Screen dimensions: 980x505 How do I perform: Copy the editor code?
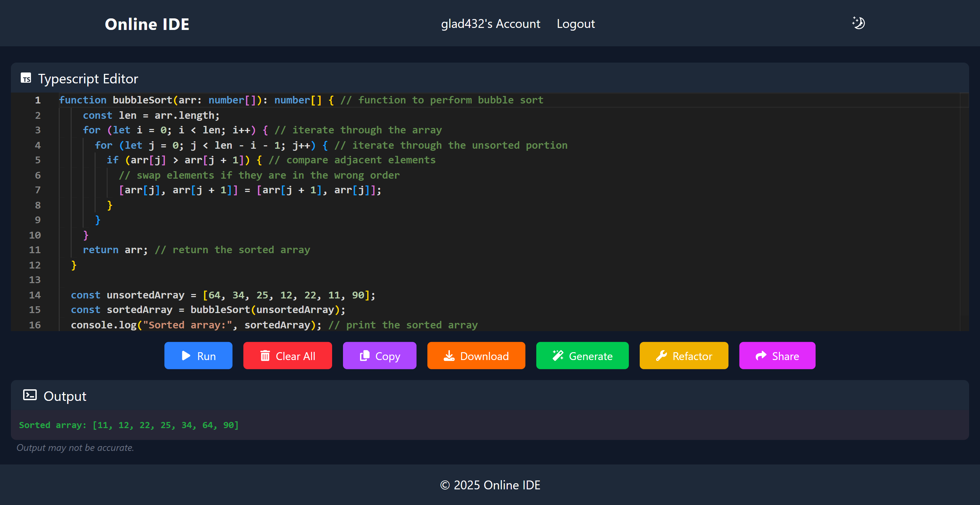380,356
